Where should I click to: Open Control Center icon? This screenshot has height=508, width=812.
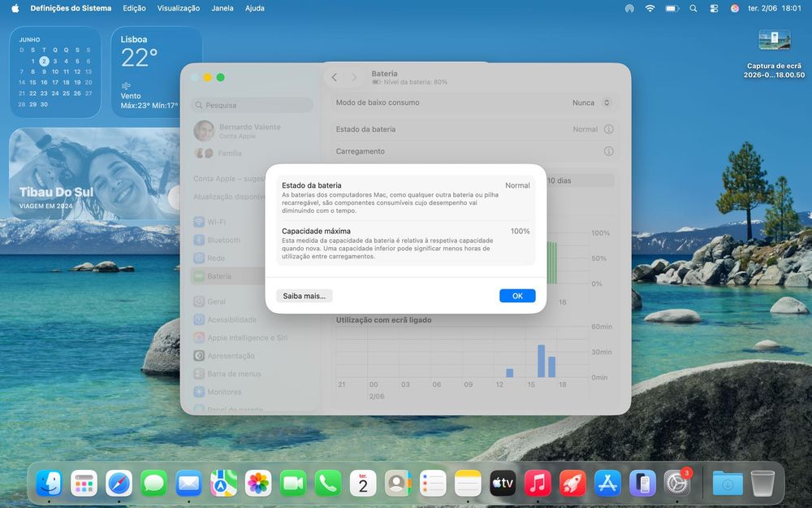pos(714,8)
